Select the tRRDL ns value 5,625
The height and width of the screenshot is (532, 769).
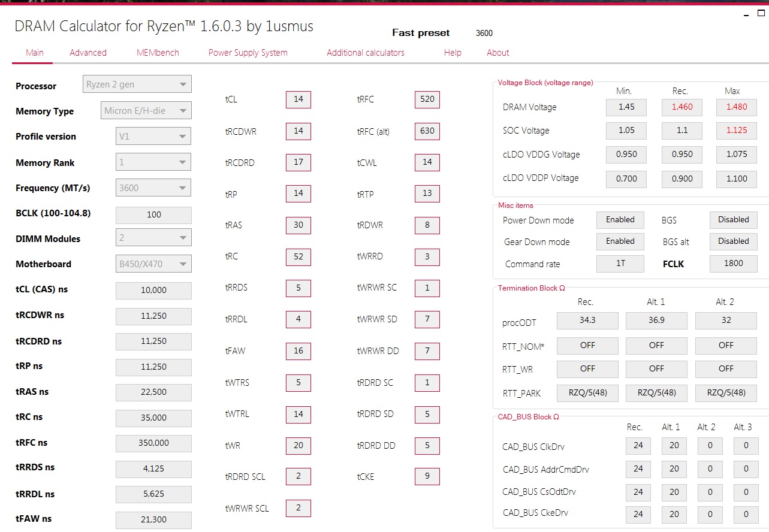point(153,494)
